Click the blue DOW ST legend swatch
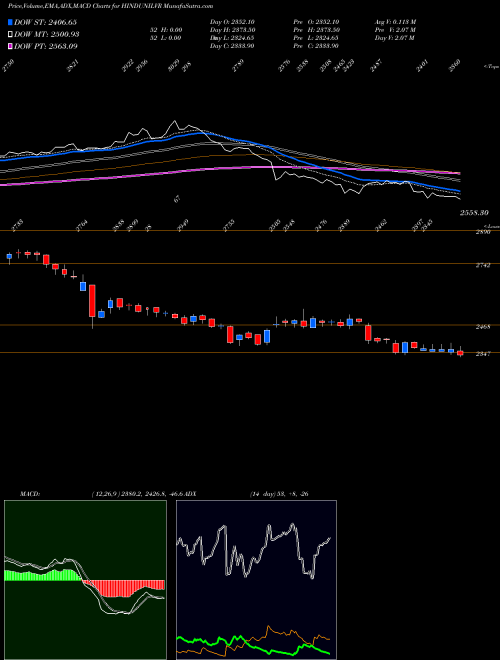 (11, 23)
